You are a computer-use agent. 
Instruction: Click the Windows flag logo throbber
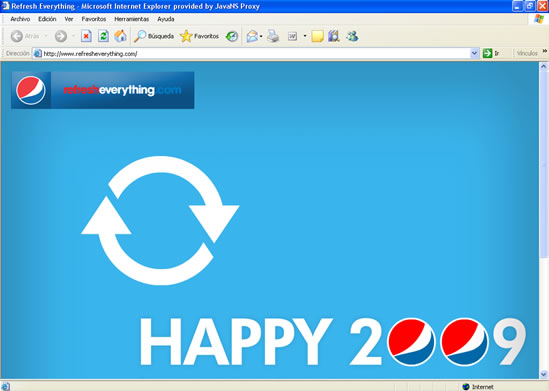click(x=539, y=19)
